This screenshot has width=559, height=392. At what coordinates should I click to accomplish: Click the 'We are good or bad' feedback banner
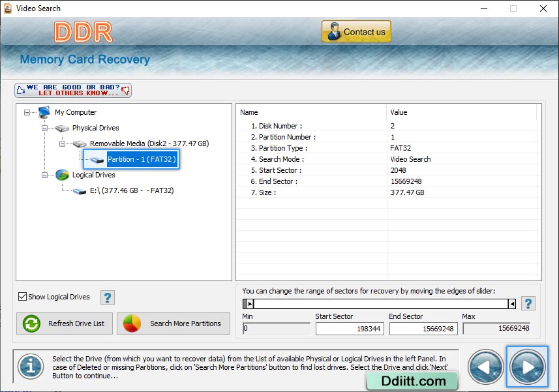point(73,90)
